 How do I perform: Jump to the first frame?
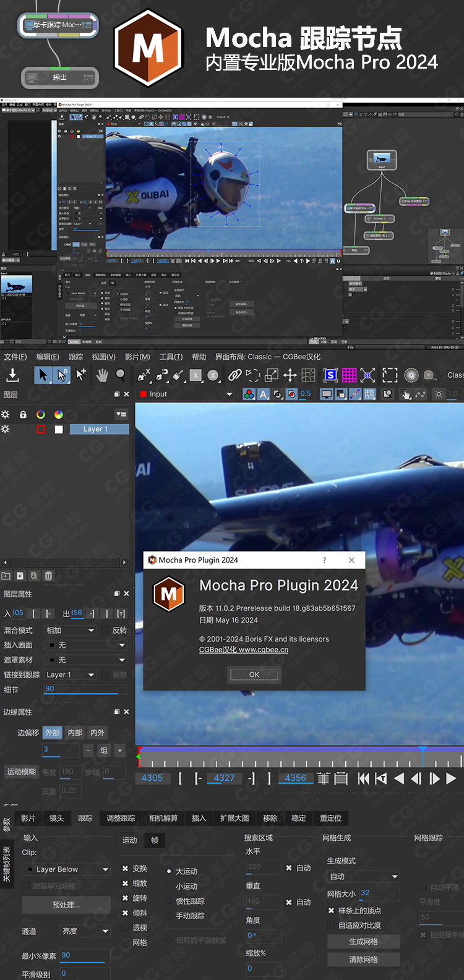click(x=364, y=778)
